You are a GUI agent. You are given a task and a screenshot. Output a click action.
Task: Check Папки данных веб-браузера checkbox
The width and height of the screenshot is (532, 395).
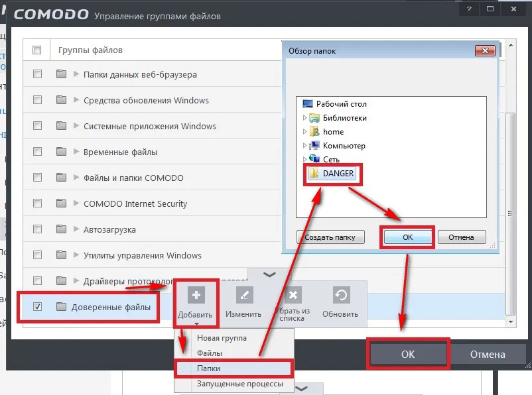(x=37, y=74)
